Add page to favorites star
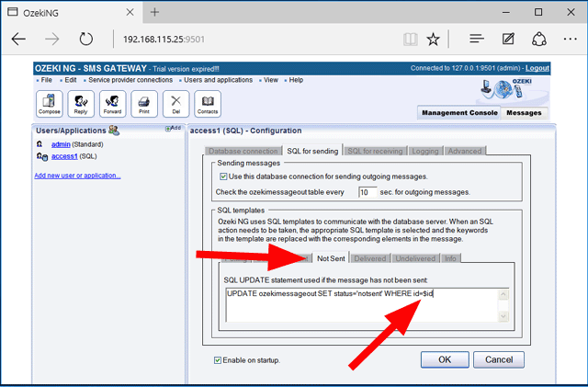The height and width of the screenshot is (387, 588). coord(433,39)
